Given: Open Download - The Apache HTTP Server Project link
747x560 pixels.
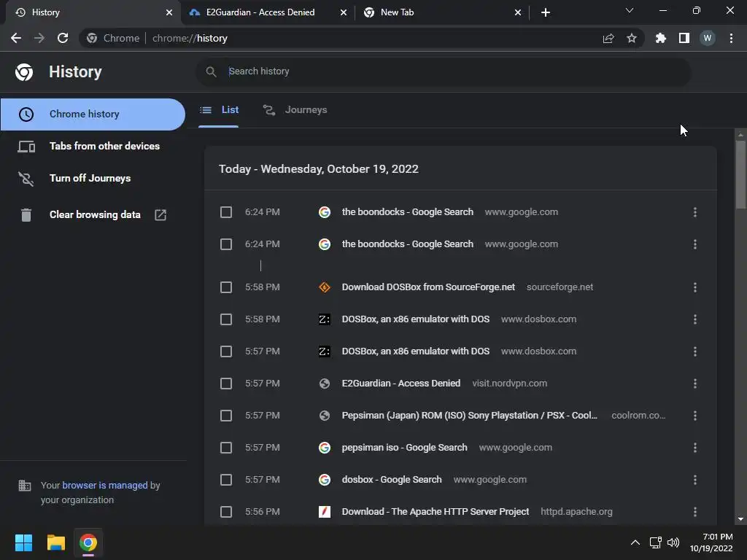Looking at the screenshot, I should 435,512.
